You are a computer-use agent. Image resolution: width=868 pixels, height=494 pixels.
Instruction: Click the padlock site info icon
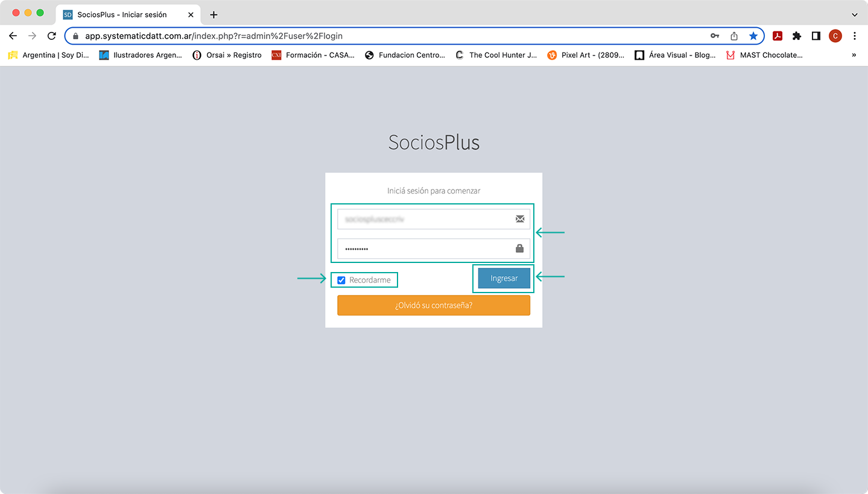tap(75, 36)
